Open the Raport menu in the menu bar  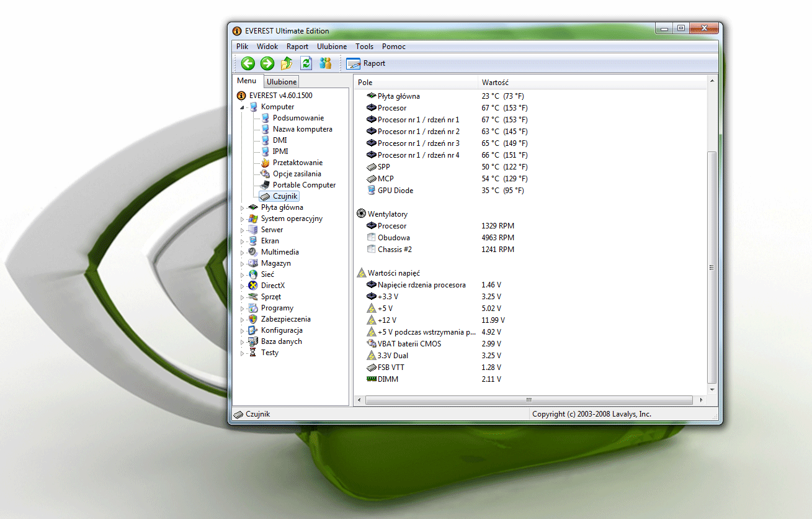click(x=298, y=47)
